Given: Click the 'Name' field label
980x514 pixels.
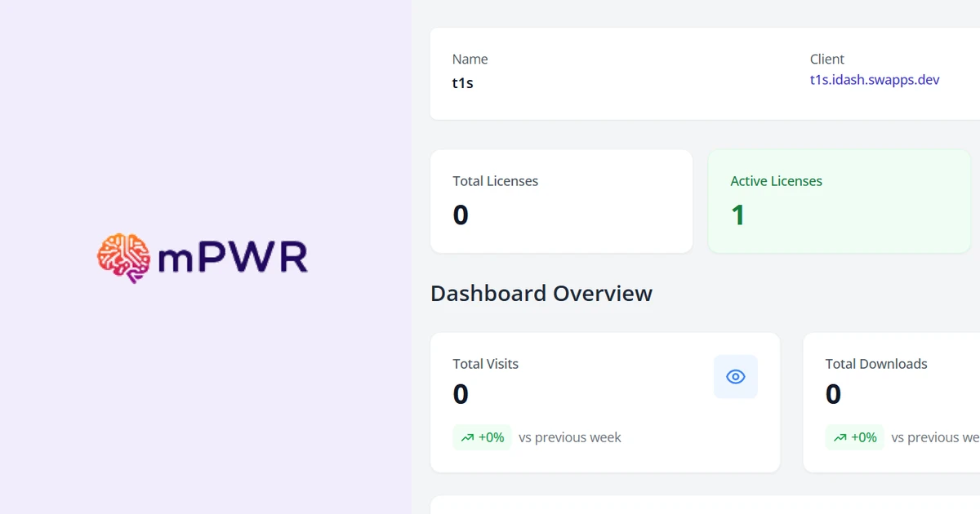Looking at the screenshot, I should click(470, 60).
